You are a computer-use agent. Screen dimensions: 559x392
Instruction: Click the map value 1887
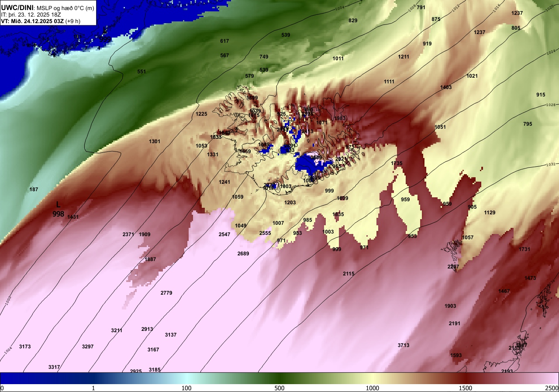point(150,259)
